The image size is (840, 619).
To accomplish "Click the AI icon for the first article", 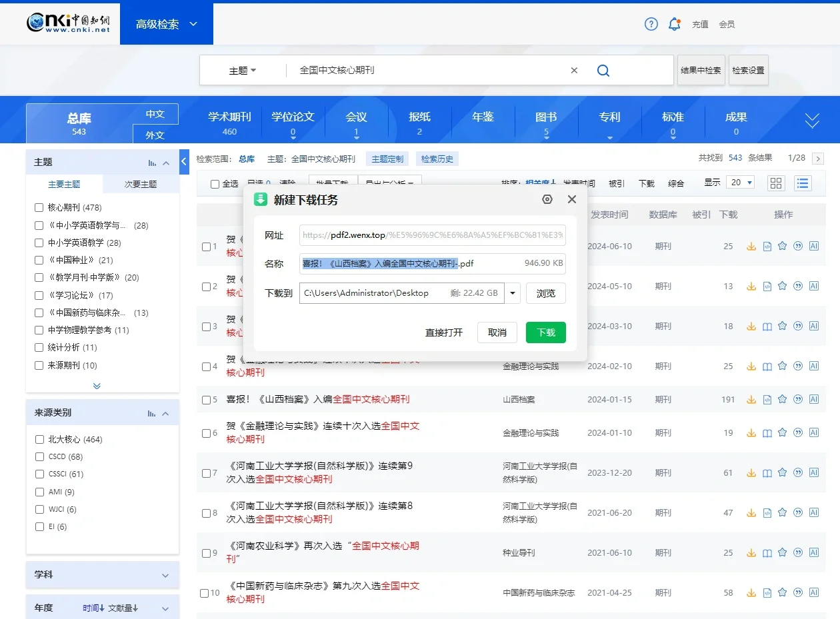I will pyautogui.click(x=814, y=246).
